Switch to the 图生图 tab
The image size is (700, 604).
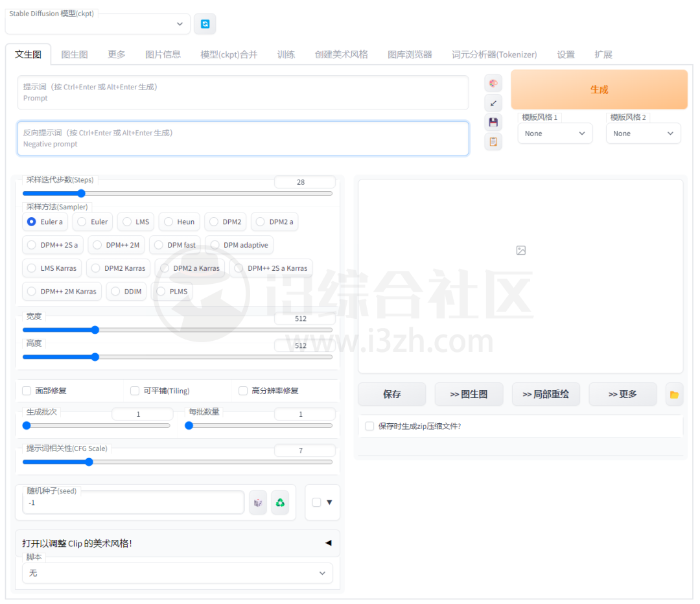pos(75,54)
